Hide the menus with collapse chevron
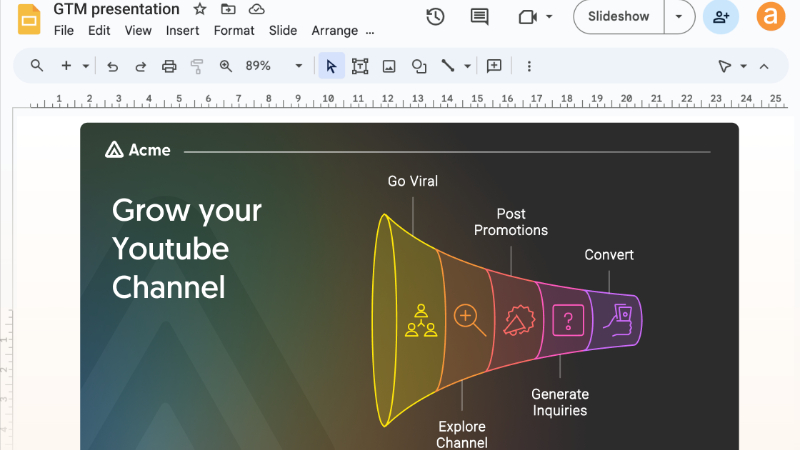Viewport: 800px width, 450px height. pyautogui.click(x=764, y=66)
